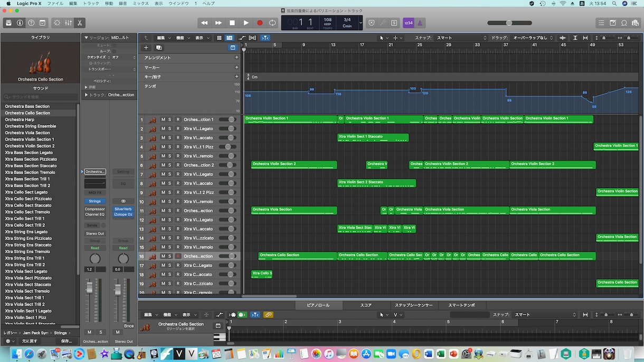Show Smart Controls dial icon
Screen dimensions: 644x362
[57, 23]
